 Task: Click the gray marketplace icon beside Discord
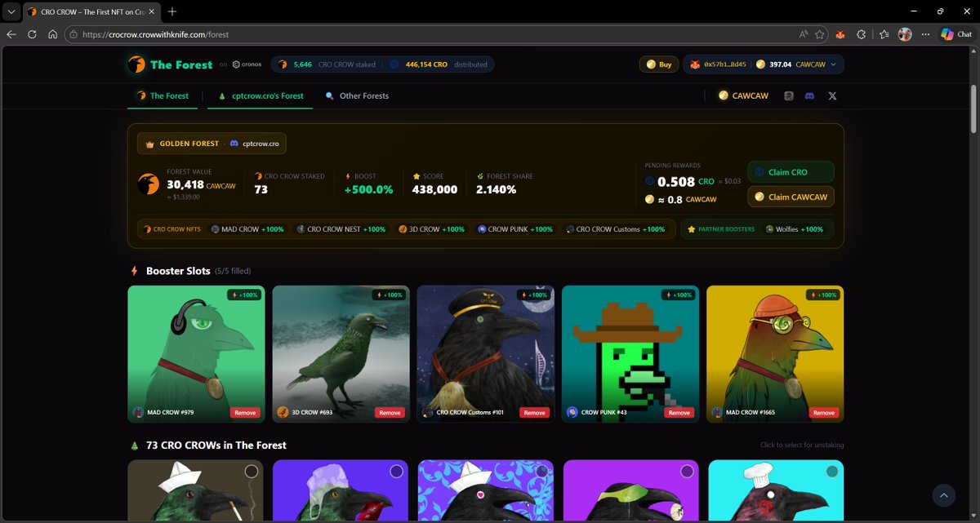(788, 95)
